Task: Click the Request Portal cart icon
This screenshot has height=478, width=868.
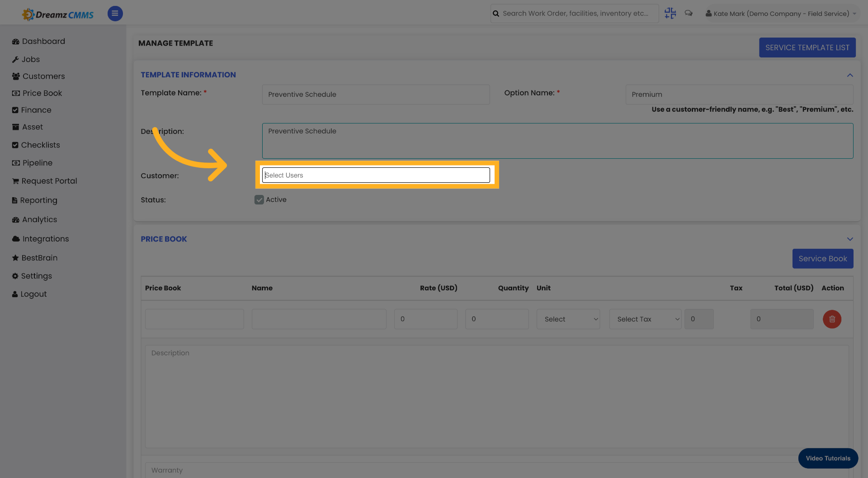Action: pos(15,181)
